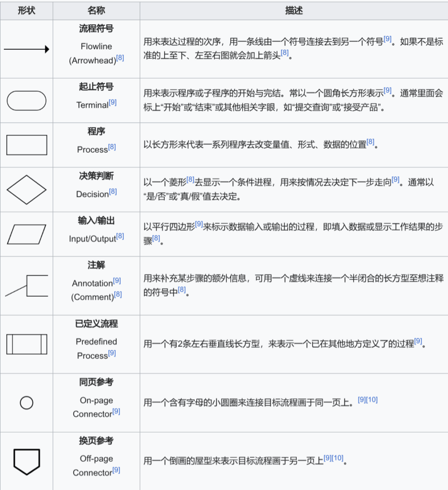Click the Off-page Connector pentagon shape
The height and width of the screenshot is (490, 448).
pos(27,462)
